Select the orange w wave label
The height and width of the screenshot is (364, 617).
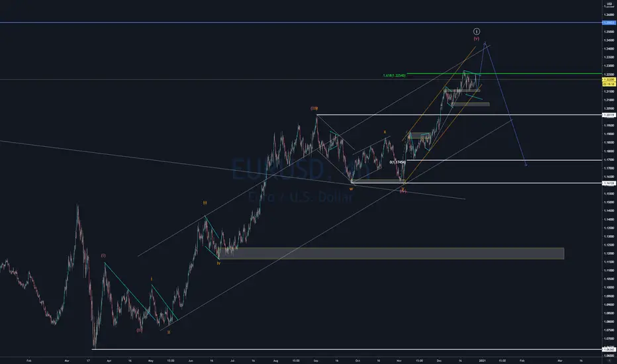tap(352, 189)
